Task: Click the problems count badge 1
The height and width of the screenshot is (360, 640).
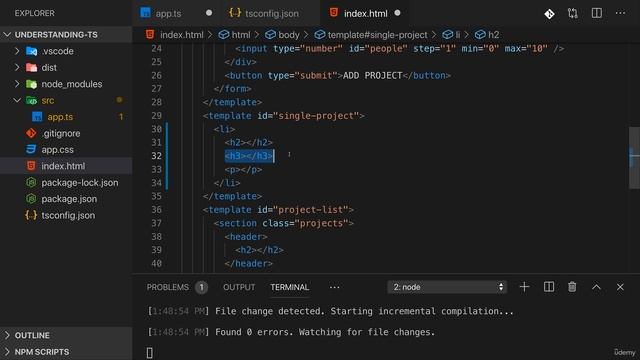Action: [x=201, y=287]
